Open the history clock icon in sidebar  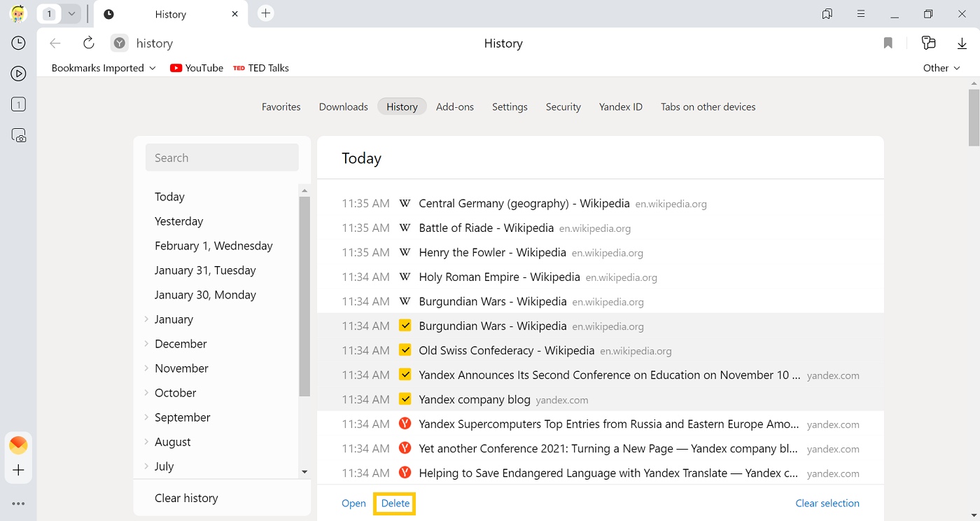(19, 43)
